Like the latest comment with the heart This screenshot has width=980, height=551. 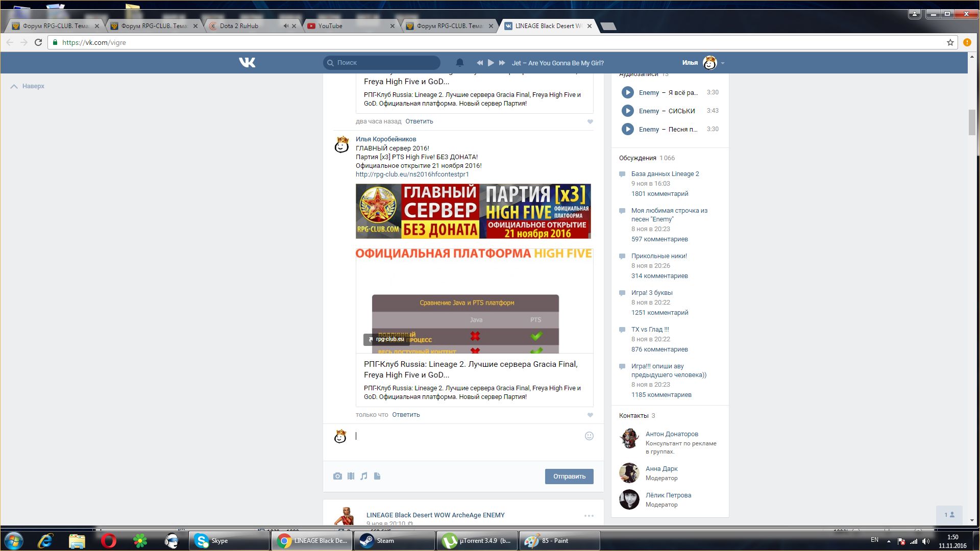tap(590, 415)
